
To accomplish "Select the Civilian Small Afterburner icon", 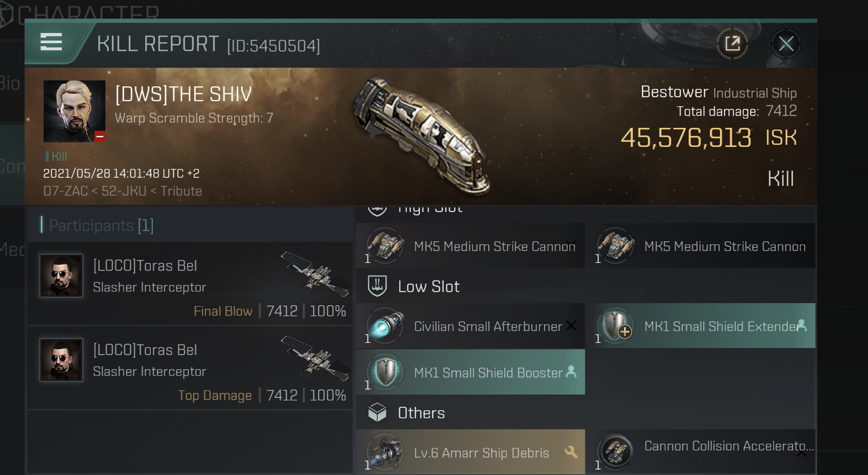I will [x=385, y=326].
